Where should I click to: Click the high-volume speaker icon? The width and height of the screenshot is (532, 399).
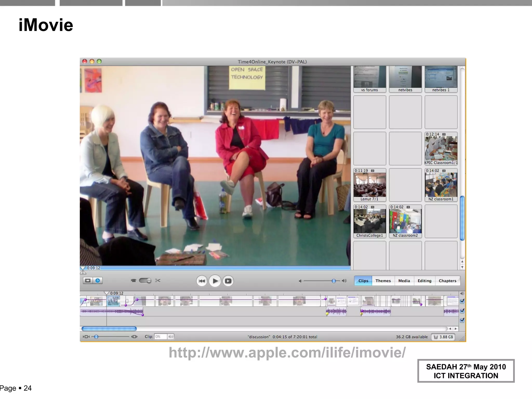tap(344, 281)
